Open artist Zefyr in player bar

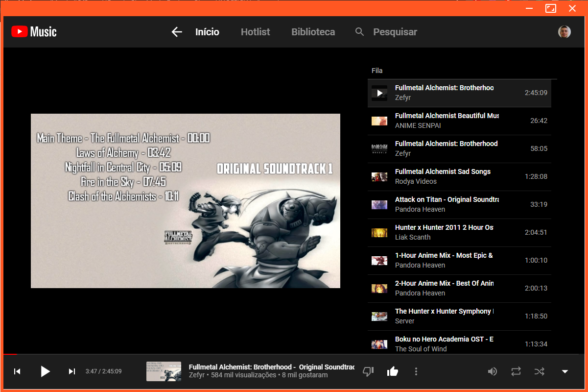click(x=197, y=375)
